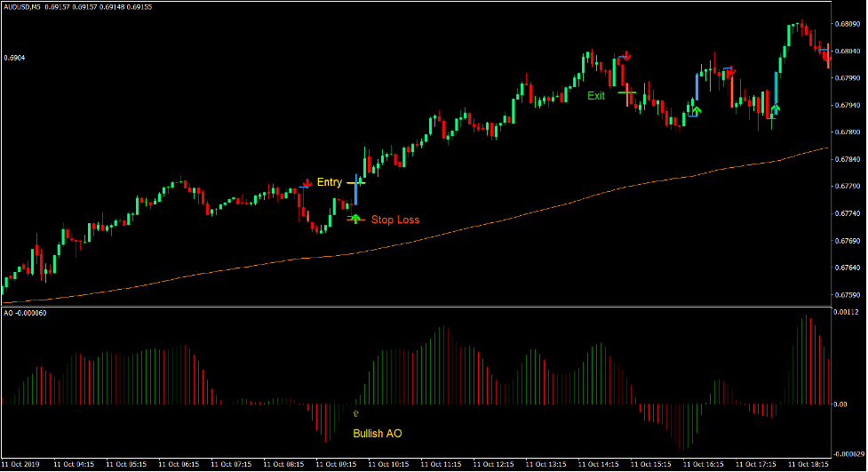The height and width of the screenshot is (472, 868).
Task: Click the red down arrow above the Exit marker
Action: click(x=625, y=56)
